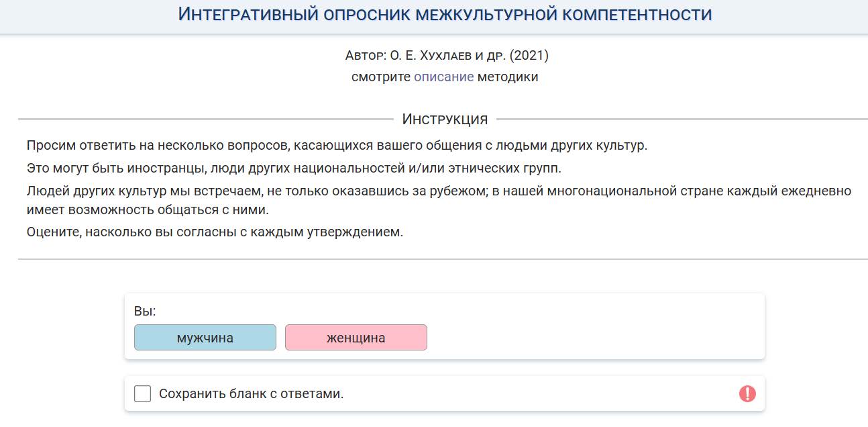Open the 'описание' link
Screen dimensions: 868x427
[x=443, y=77]
